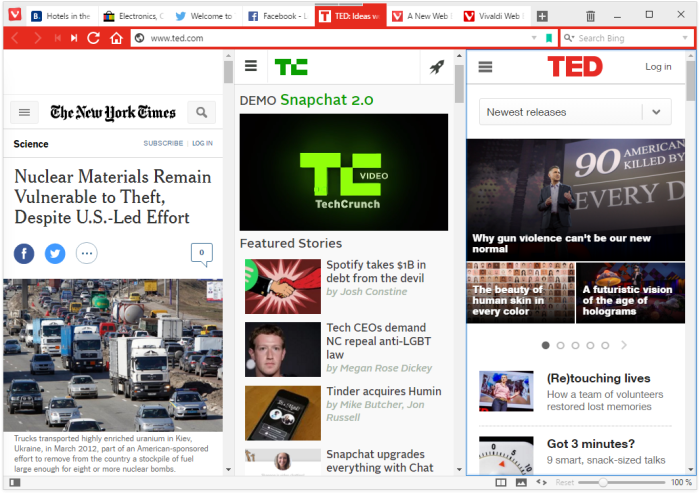Open more sharing options ellipsis
The image size is (700, 494).
[x=87, y=253]
